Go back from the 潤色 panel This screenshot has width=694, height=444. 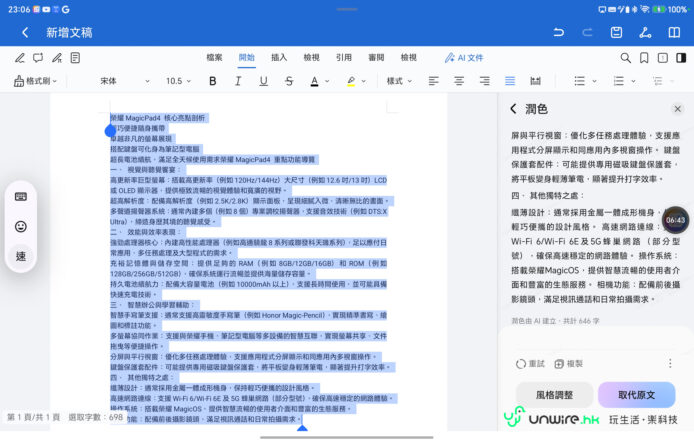tap(513, 109)
